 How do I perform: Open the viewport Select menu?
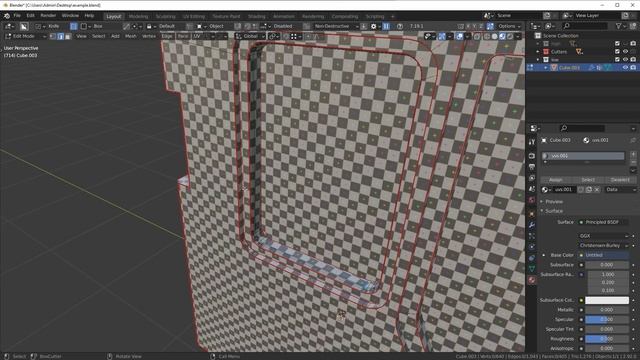click(98, 36)
